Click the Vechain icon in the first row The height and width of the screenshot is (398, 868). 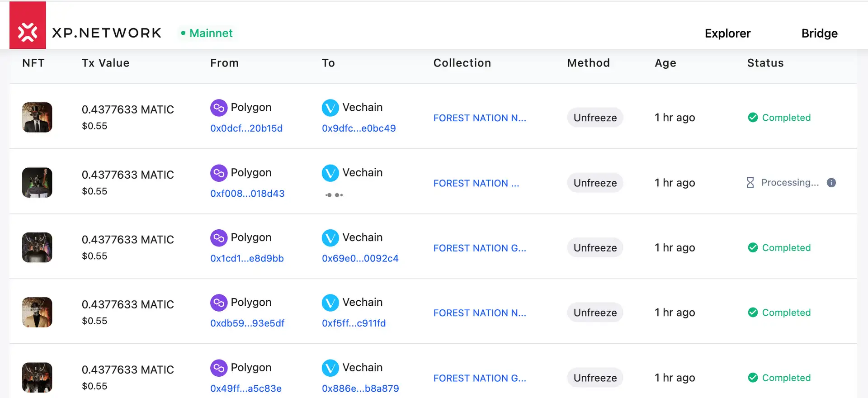pyautogui.click(x=330, y=108)
